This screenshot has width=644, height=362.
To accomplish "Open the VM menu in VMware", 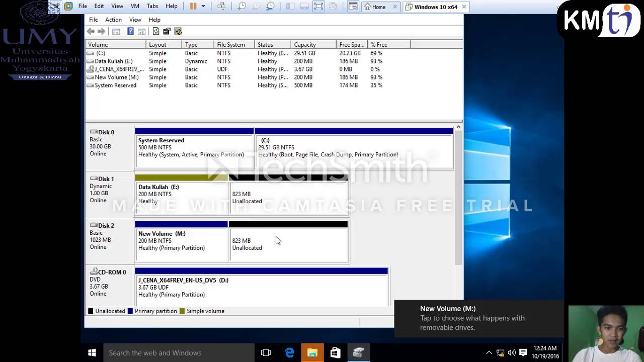I will pos(135,6).
